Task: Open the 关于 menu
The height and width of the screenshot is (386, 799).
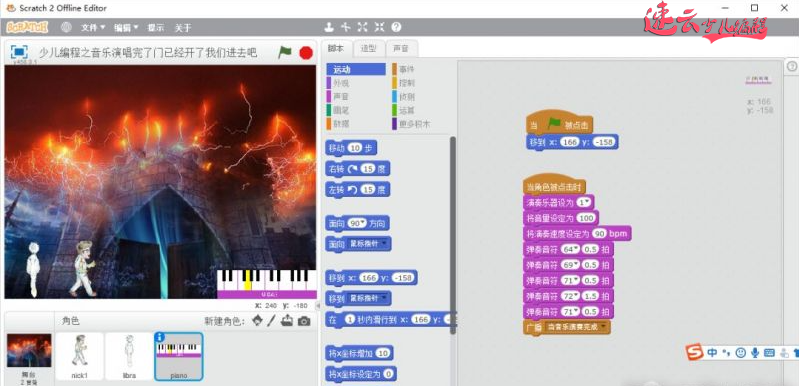Action: [183, 27]
